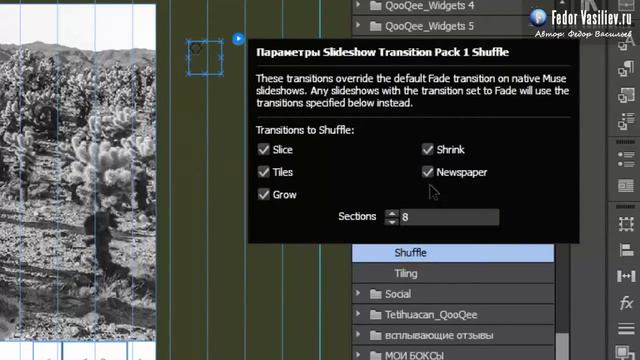Click the blue options arrow beside the widget
The image size is (640, 360).
click(x=238, y=39)
